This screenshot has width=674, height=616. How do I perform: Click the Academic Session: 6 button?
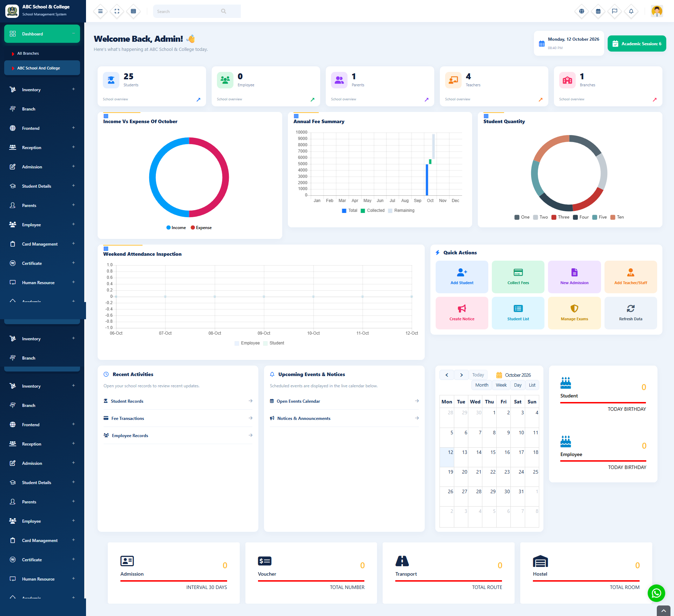tap(637, 43)
